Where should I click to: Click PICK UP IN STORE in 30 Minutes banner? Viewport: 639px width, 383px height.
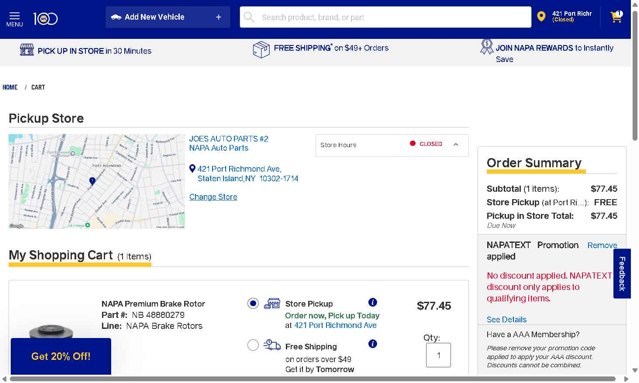coord(94,51)
